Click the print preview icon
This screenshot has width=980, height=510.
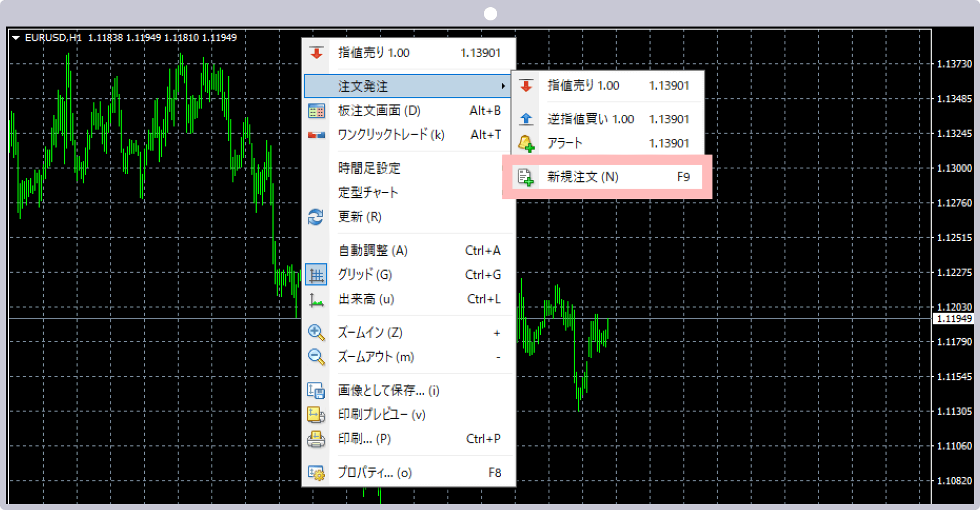pyautogui.click(x=316, y=415)
